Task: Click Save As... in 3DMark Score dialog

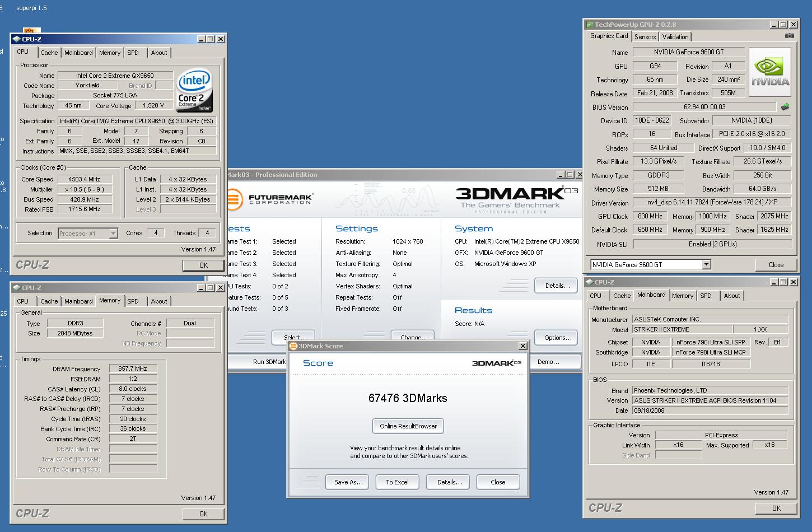Action: pyautogui.click(x=348, y=482)
